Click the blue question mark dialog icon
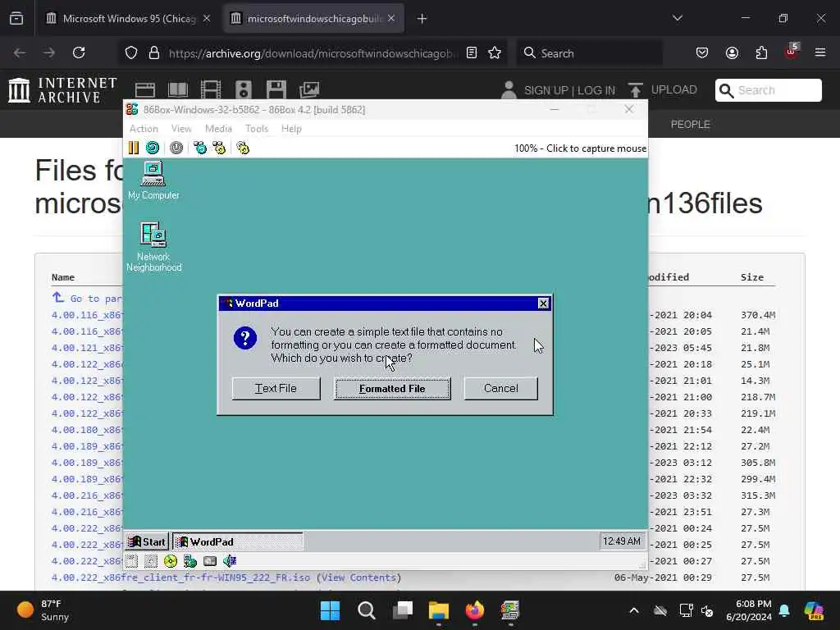This screenshot has height=630, width=840. point(245,338)
